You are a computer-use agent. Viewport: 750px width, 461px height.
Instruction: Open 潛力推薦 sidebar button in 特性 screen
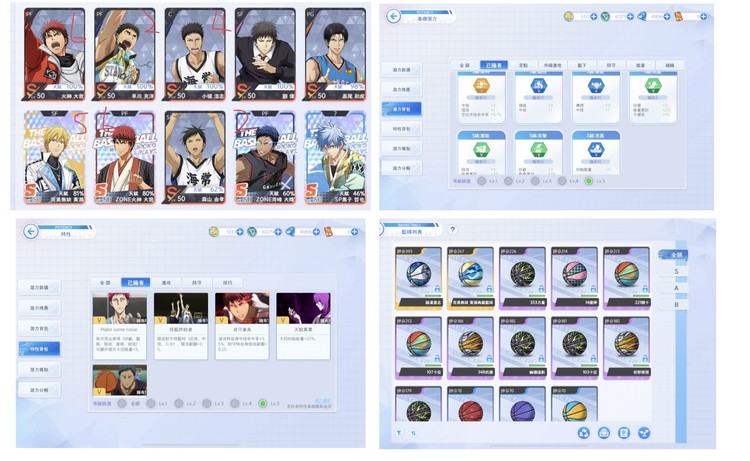pos(39,308)
